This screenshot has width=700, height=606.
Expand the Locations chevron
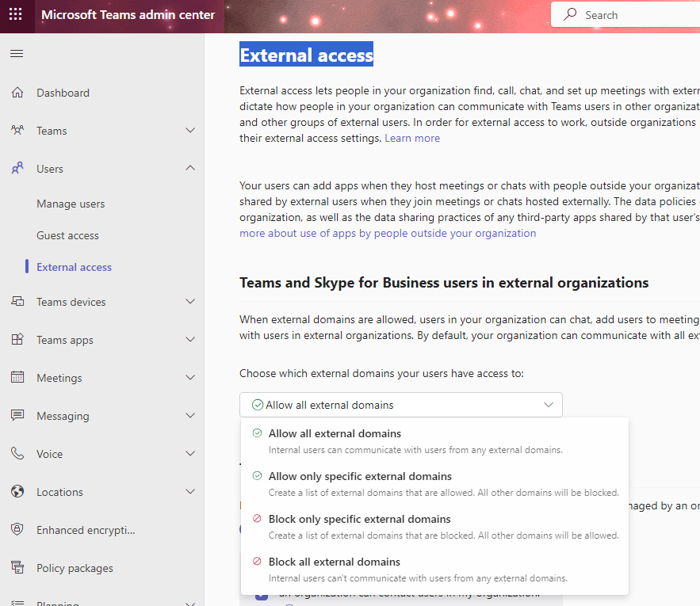190,491
